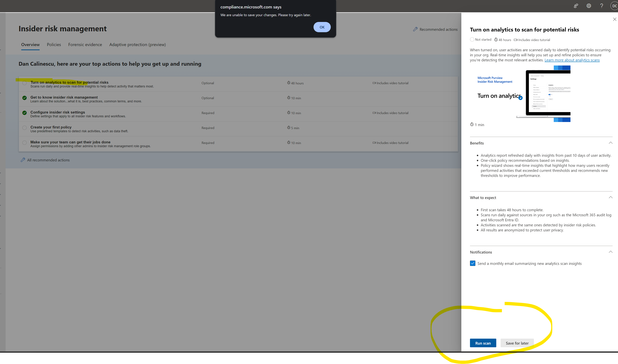Click the Run scan button
Viewport: 618px width, 364px height.
click(483, 343)
